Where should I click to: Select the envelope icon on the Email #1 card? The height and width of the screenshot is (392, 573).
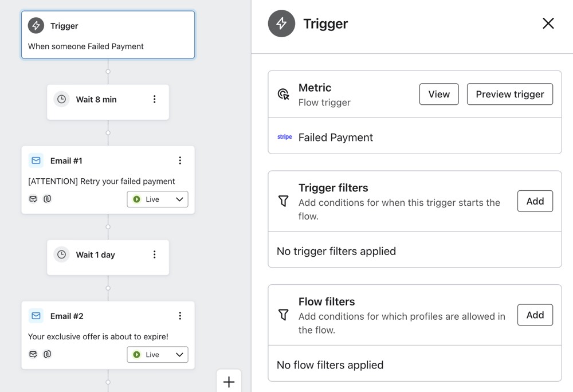[x=36, y=160]
